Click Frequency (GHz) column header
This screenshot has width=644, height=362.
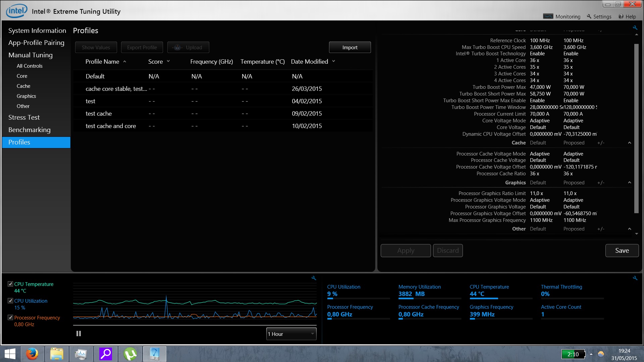point(211,61)
